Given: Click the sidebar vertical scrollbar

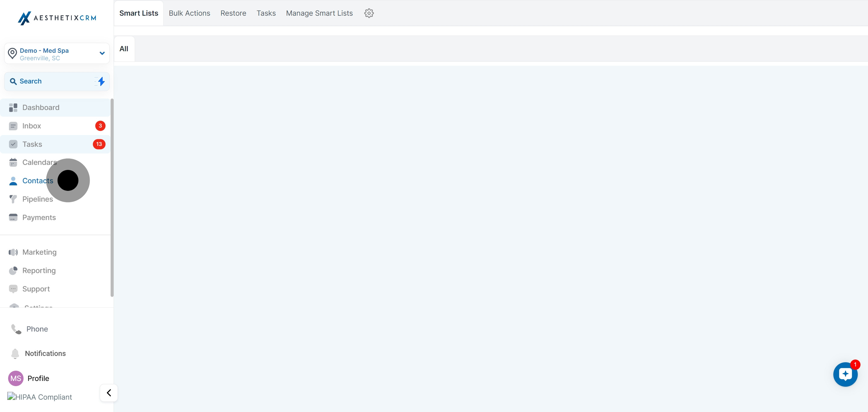Looking at the screenshot, I should pyautogui.click(x=112, y=198).
